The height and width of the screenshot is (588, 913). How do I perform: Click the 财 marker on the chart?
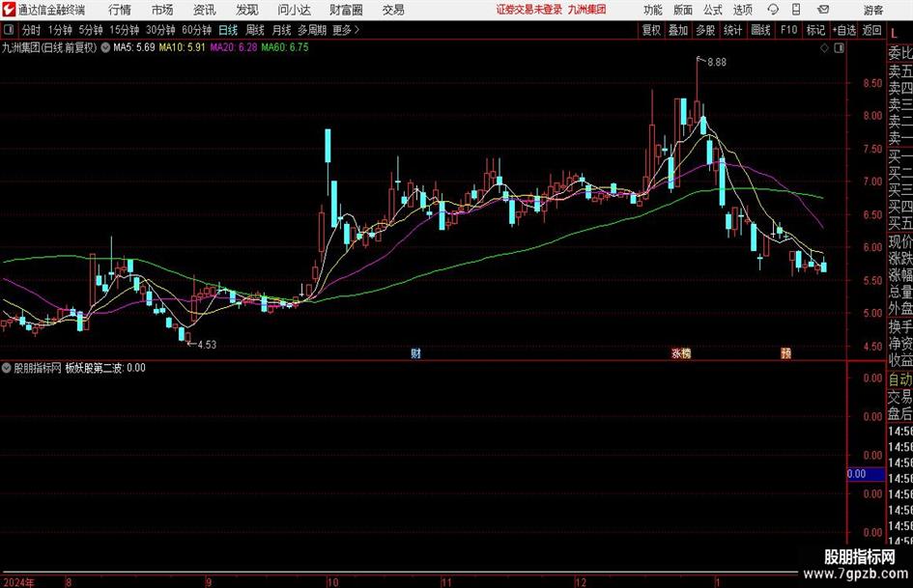pyautogui.click(x=415, y=352)
